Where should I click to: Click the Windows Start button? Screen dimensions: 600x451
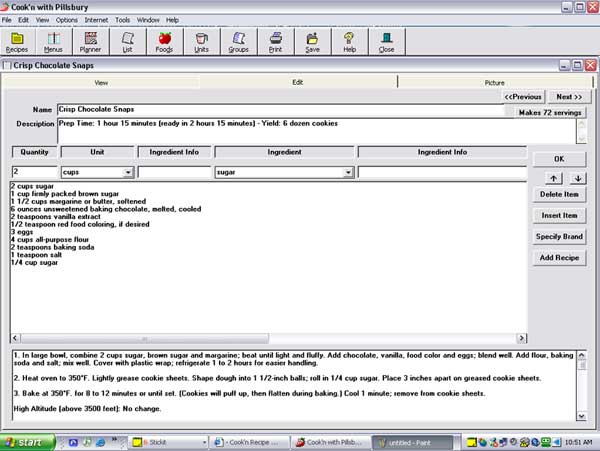click(x=27, y=443)
